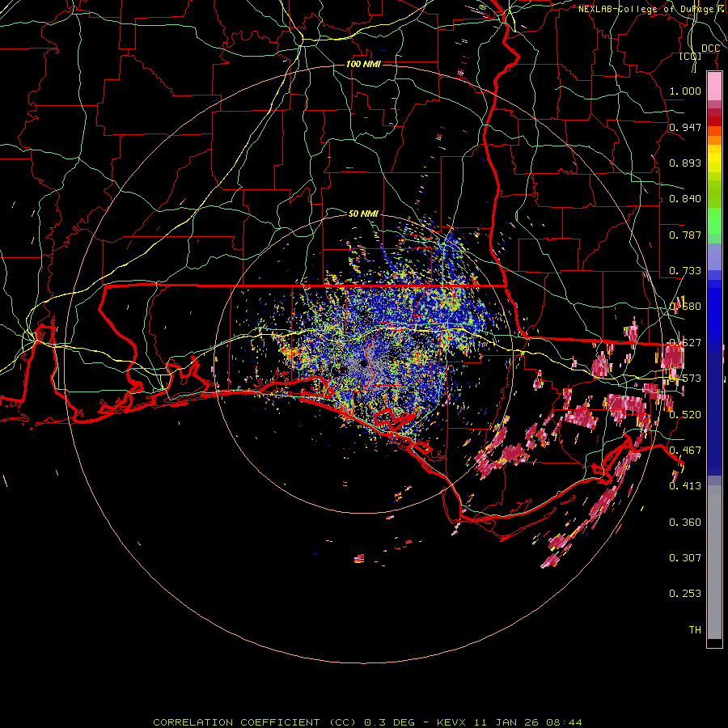The image size is (728, 728).
Task: Click the 0.413 legend value
Action: click(685, 486)
